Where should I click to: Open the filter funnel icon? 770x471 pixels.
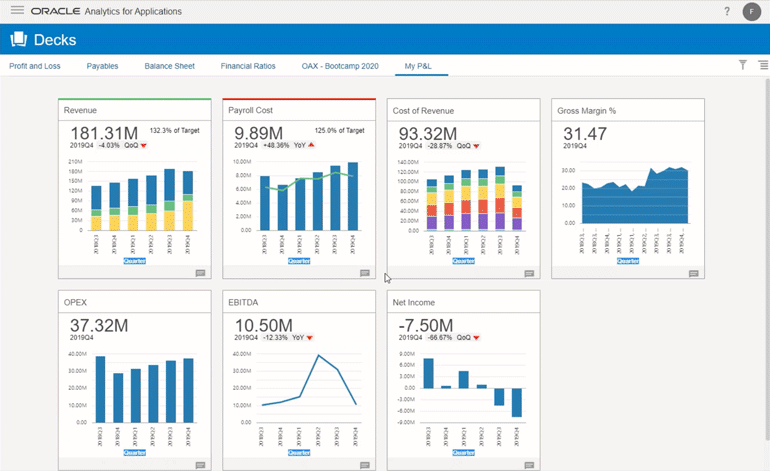tap(743, 65)
